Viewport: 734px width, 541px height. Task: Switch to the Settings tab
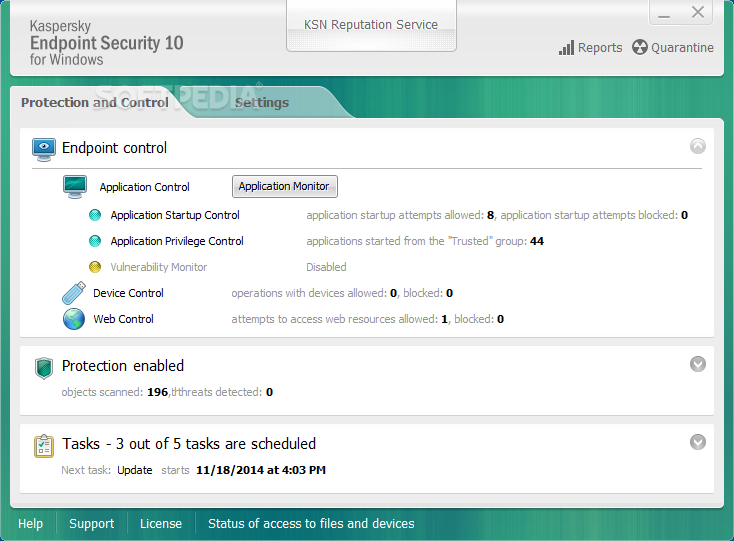pyautogui.click(x=262, y=102)
